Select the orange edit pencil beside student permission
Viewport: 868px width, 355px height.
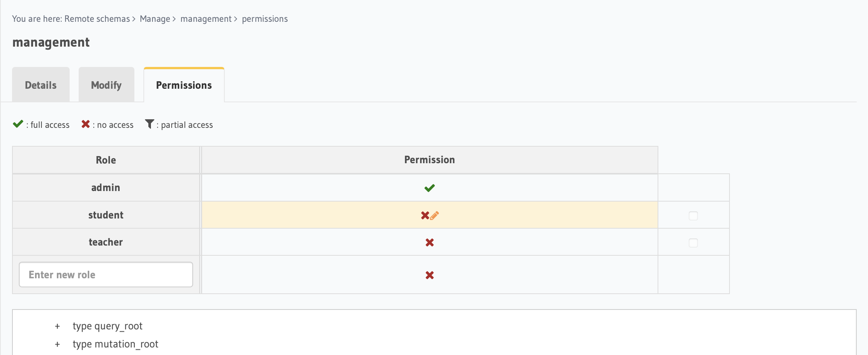[435, 215]
